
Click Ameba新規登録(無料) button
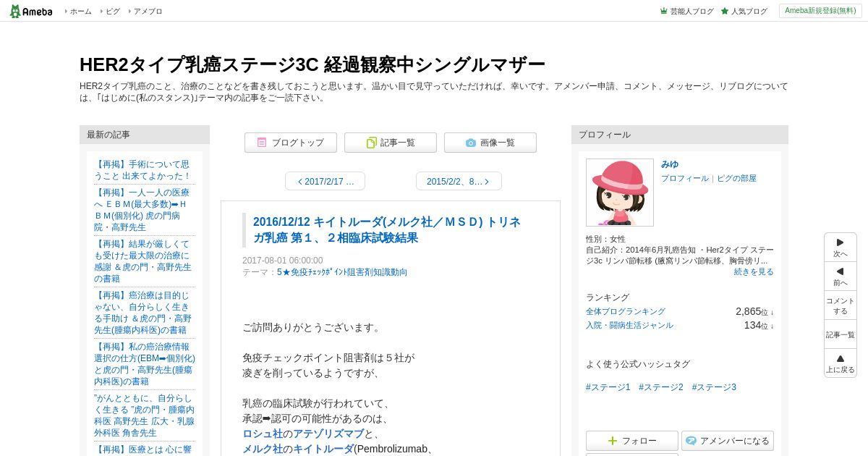(820, 11)
